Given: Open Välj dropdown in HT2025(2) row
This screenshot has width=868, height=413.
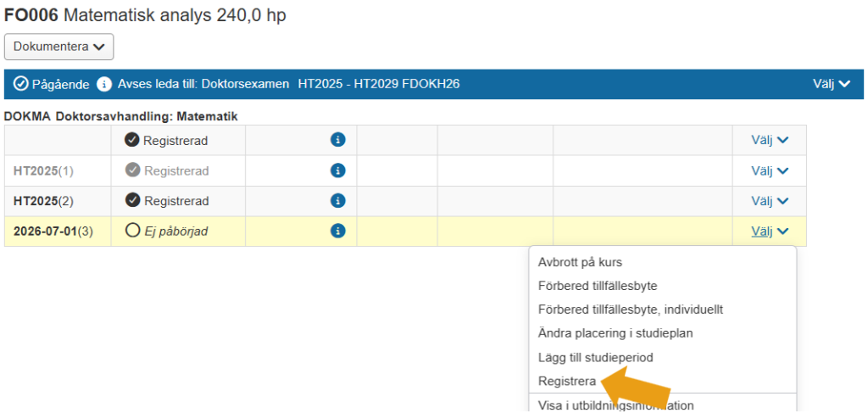Looking at the screenshot, I should pos(770,201).
